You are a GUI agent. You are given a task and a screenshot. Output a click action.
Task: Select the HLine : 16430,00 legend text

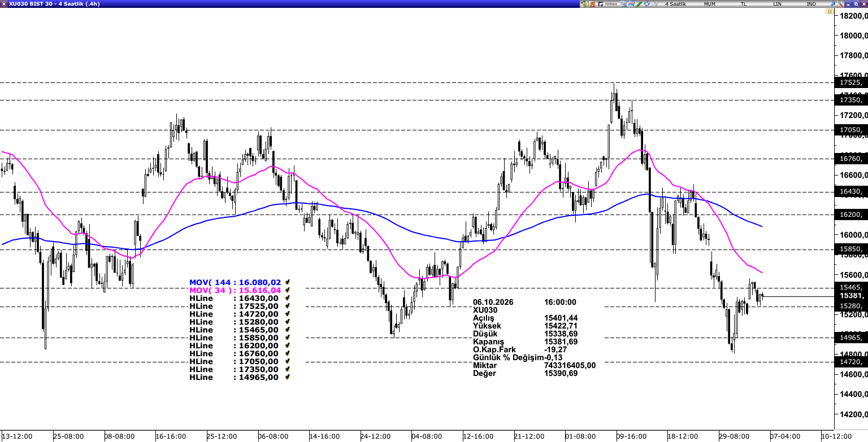tap(234, 298)
